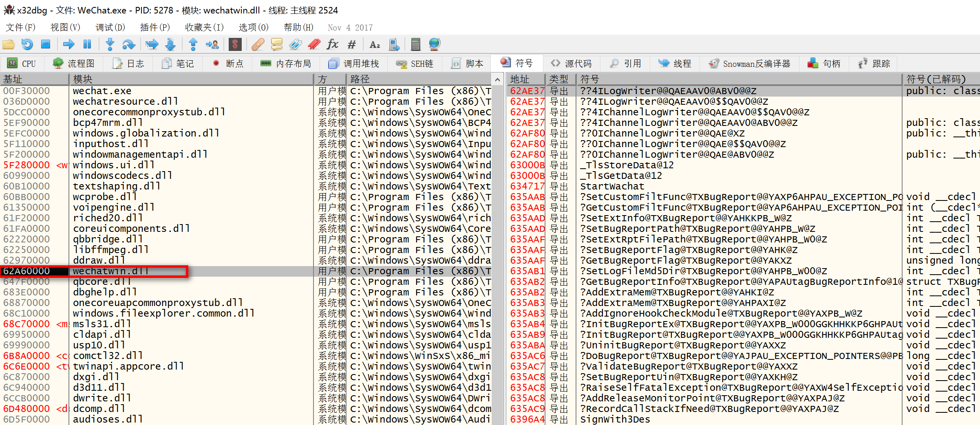Screen dimensions: 980x425
Task: Switch to the 线程 tab
Action: [675, 64]
